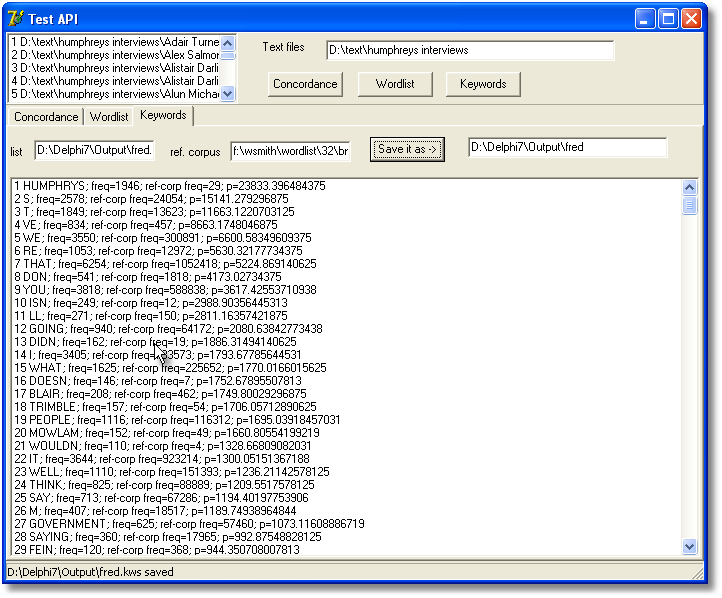The width and height of the screenshot is (722, 598).
Task: Select the Alun Michael file entry
Action: pyautogui.click(x=120, y=94)
